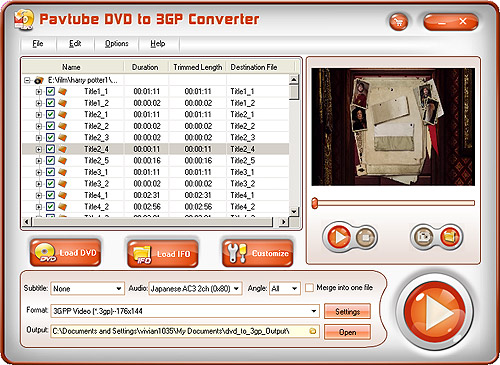
Task: Click the list's vertical scrollbar up arrow
Action: click(293, 79)
